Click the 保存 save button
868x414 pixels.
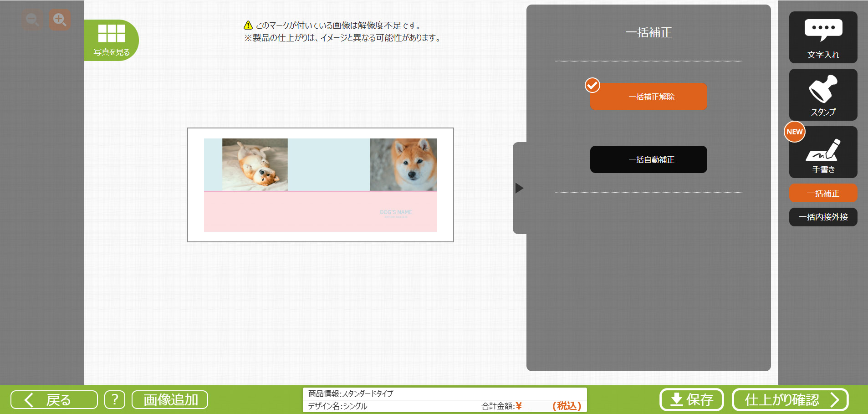(691, 400)
